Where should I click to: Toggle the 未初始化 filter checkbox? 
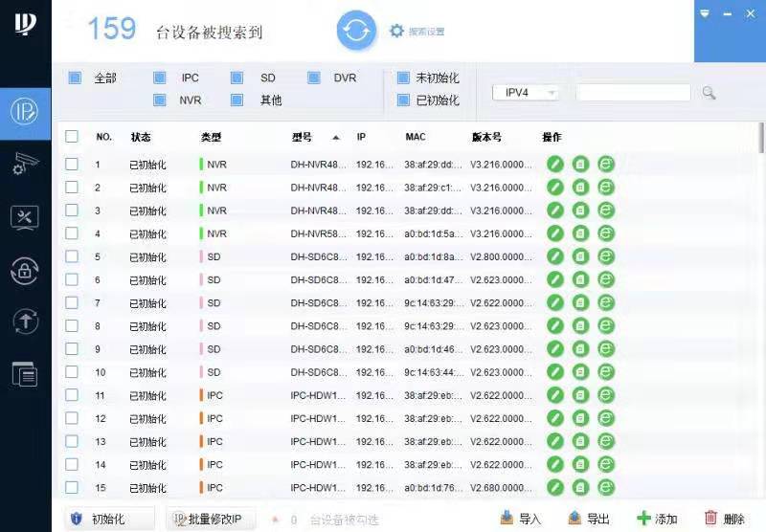pyautogui.click(x=403, y=78)
